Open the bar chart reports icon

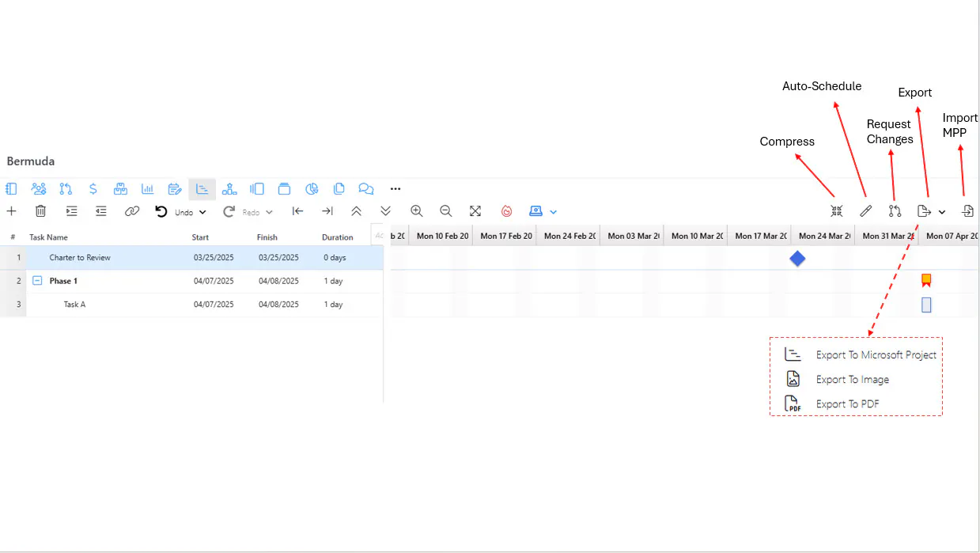click(x=148, y=189)
